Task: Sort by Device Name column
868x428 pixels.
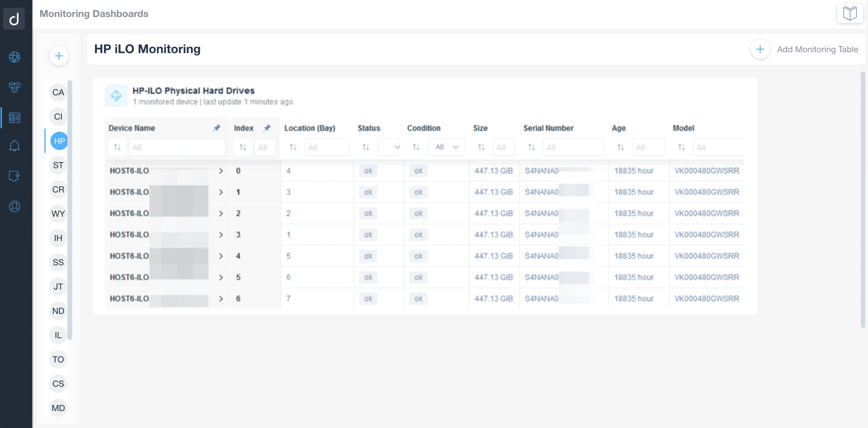Action: (117, 147)
